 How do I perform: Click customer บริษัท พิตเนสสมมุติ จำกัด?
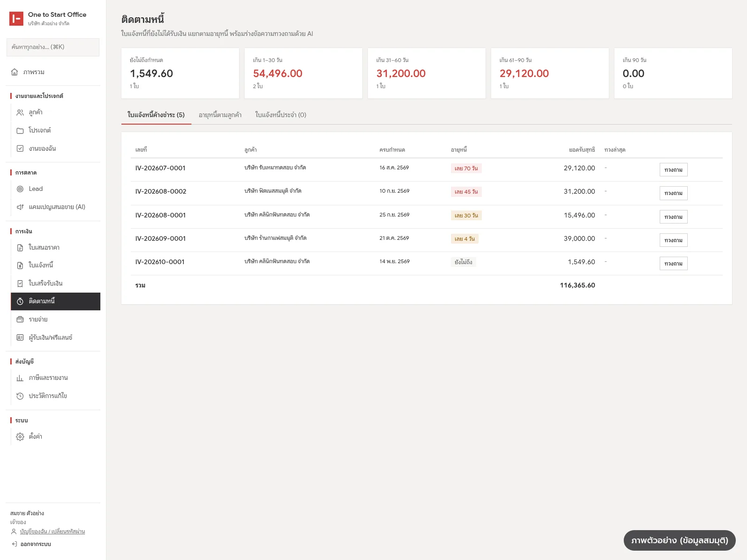[273, 191]
